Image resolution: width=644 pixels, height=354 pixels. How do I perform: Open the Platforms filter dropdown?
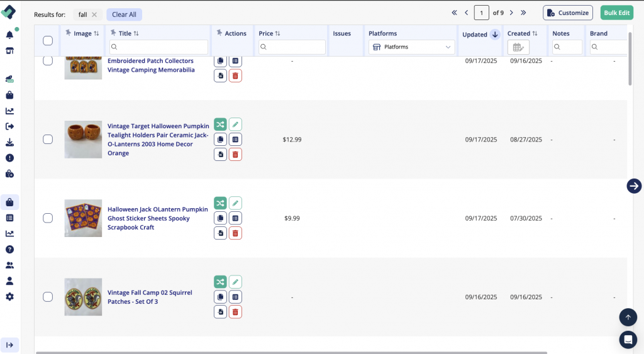(412, 47)
